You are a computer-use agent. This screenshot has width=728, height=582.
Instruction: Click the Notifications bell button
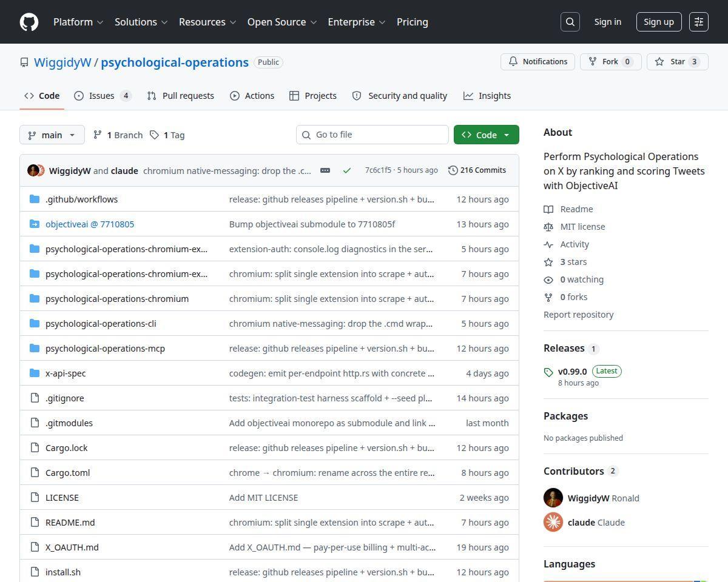(x=538, y=62)
